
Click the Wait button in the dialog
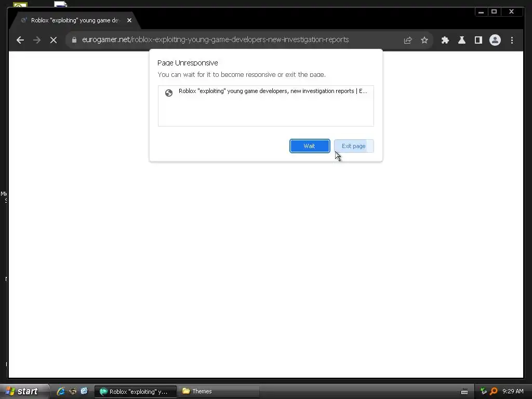point(310,146)
